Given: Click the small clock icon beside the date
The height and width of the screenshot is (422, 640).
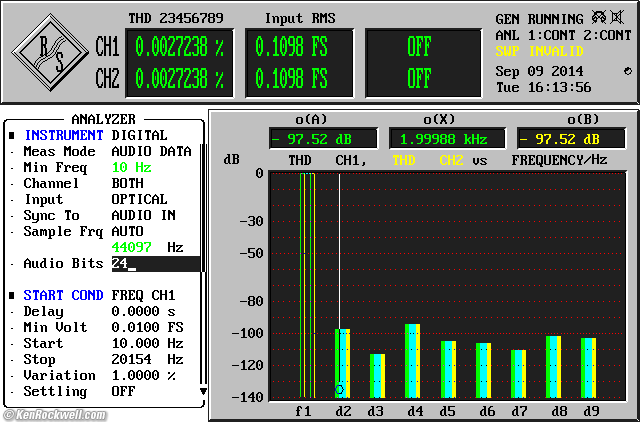Looking at the screenshot, I should click(x=628, y=71).
